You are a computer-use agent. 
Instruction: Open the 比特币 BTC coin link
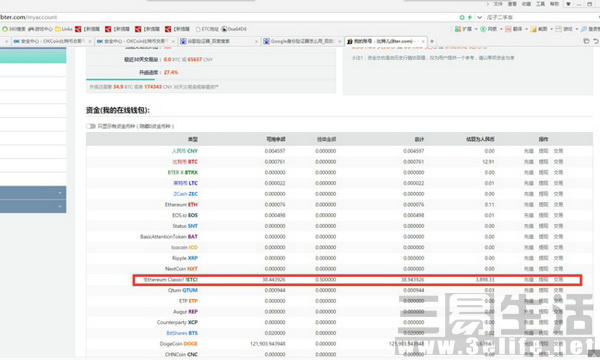pos(185,162)
